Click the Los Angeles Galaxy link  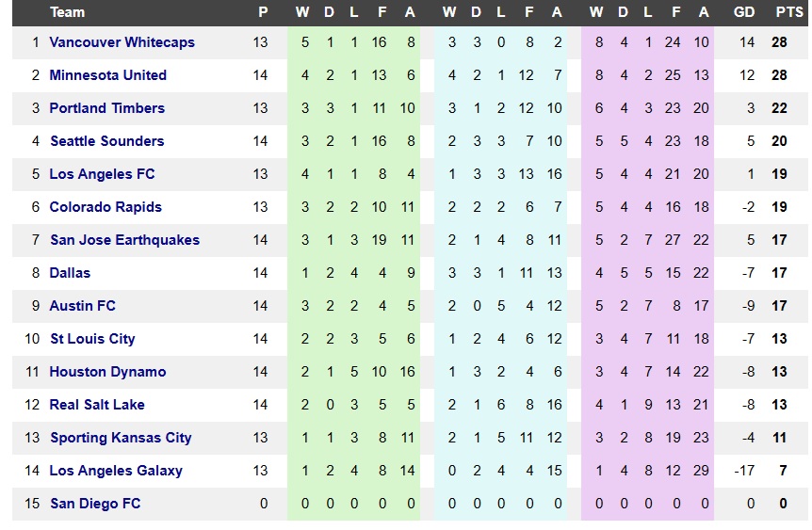116,471
